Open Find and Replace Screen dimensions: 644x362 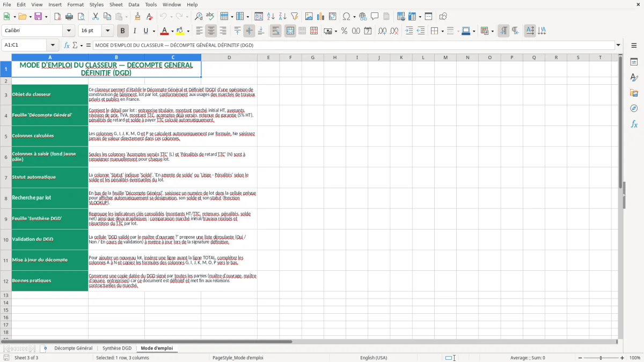(198, 17)
